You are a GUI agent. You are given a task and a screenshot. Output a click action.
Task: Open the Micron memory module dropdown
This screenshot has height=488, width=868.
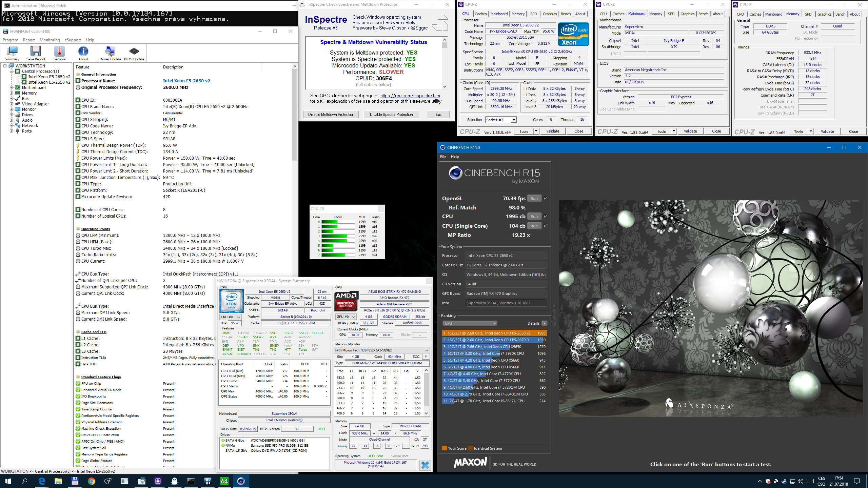point(382,350)
